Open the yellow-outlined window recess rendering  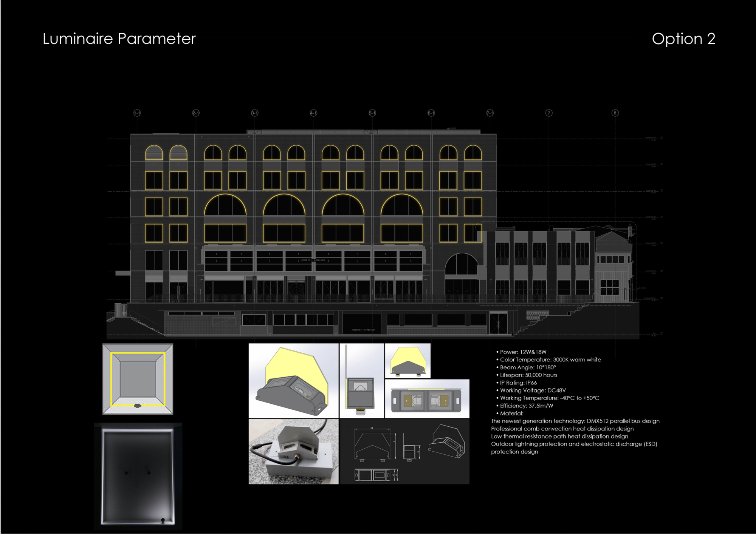138,379
